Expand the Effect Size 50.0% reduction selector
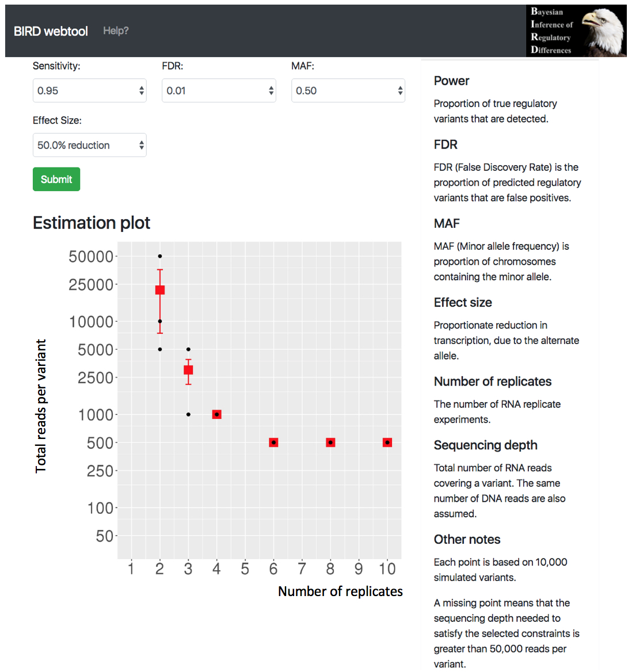 (x=90, y=145)
